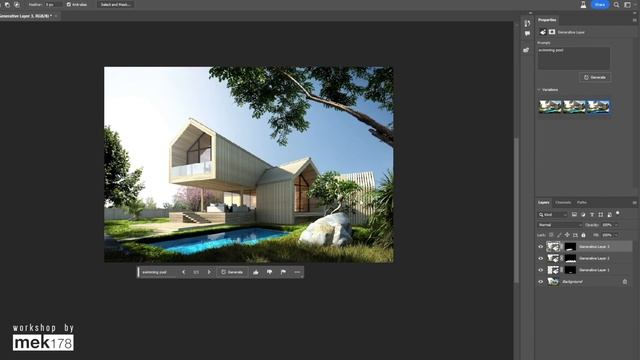Viewport: 640px width, 360px height.
Task: Click the Feather value input field
Action: [53, 4]
